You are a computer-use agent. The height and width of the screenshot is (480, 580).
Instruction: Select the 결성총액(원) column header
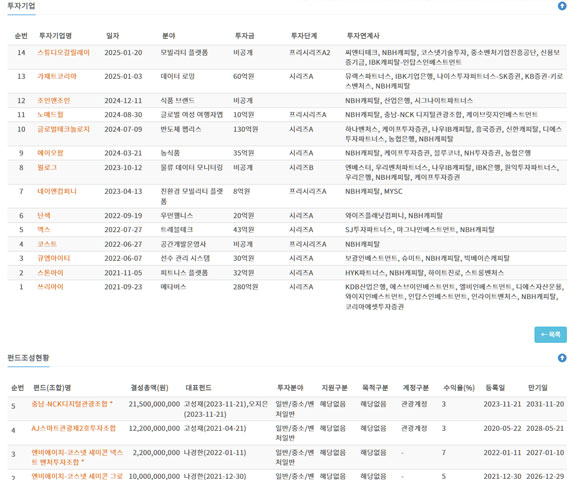[x=149, y=388]
